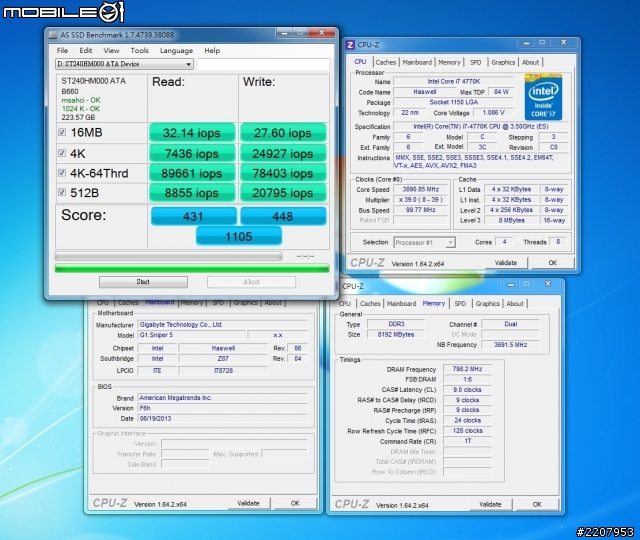Click the Intel Core i7 logo badge
Screen dimensions: 640x540
pos(543,97)
